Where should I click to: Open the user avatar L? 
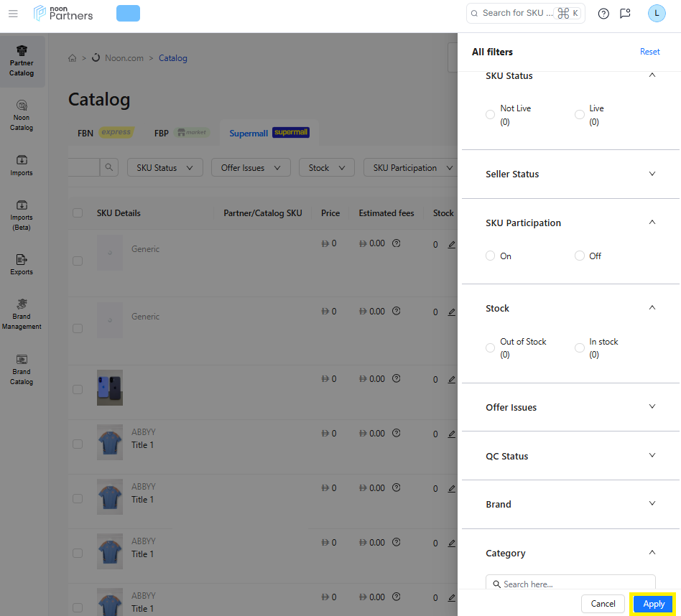[657, 14]
